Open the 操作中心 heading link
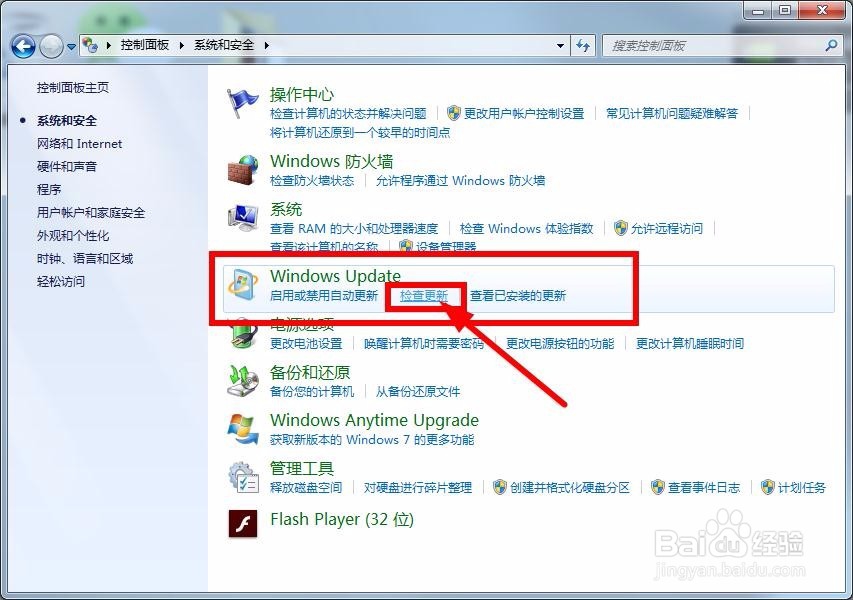Viewport: 853px width, 600px height. point(302,95)
